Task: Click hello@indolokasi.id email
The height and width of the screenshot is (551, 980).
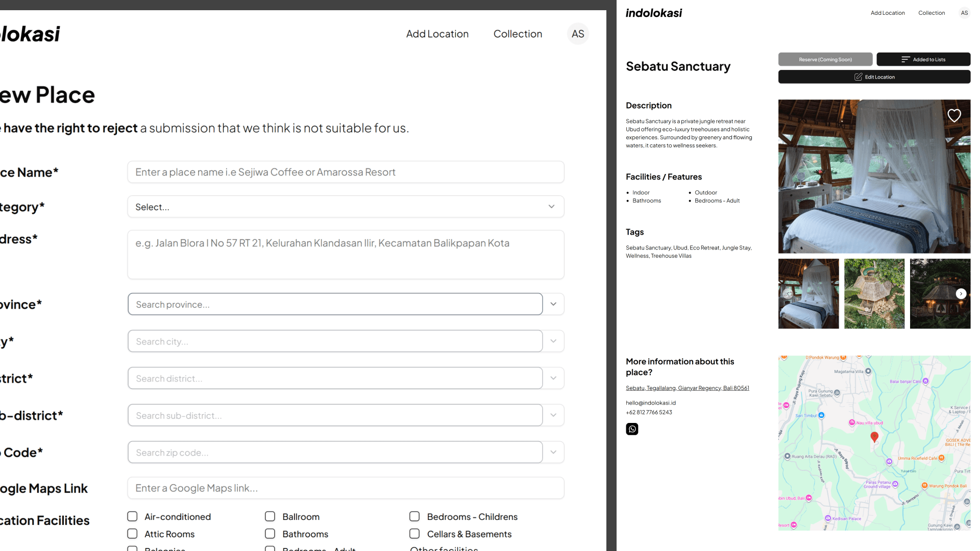Action: pyautogui.click(x=651, y=403)
